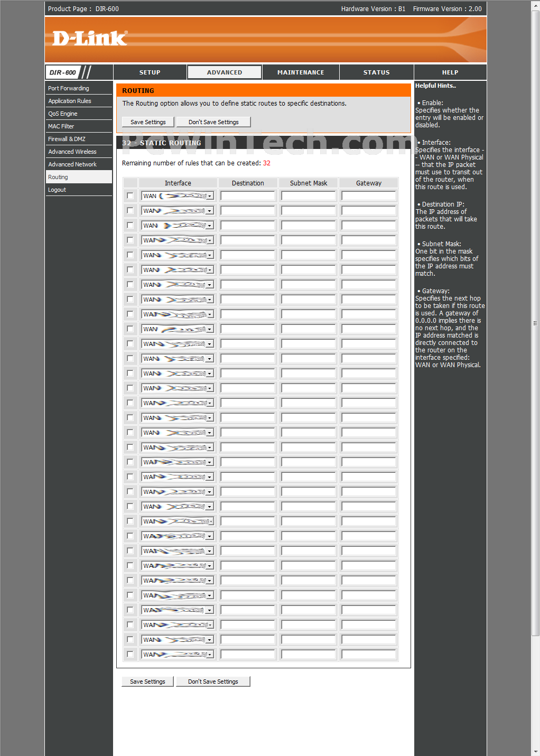
Task: Click the DIR-600 model badge
Action: (x=63, y=72)
